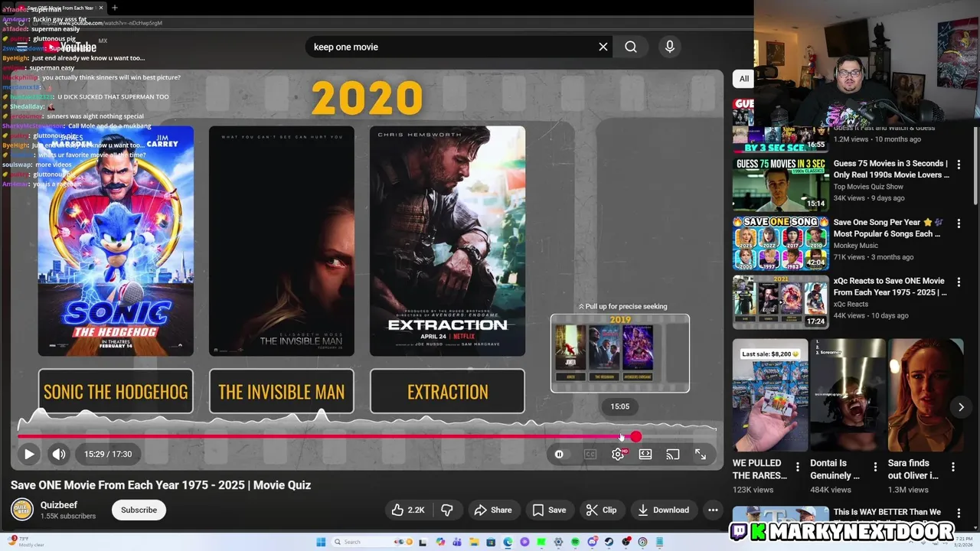Search with your voice microphone
Screen dimensions: 980x551
point(670,47)
